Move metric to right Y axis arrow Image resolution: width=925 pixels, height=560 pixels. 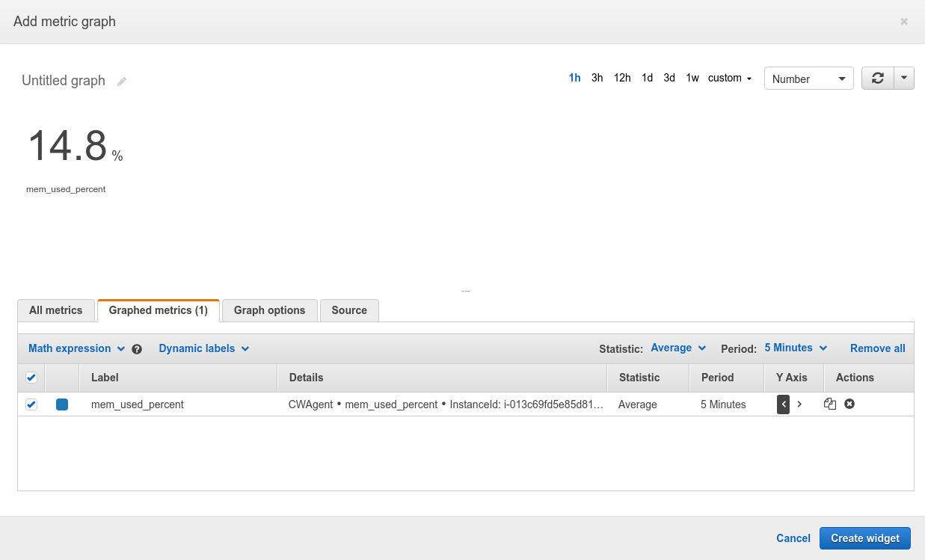click(x=799, y=404)
